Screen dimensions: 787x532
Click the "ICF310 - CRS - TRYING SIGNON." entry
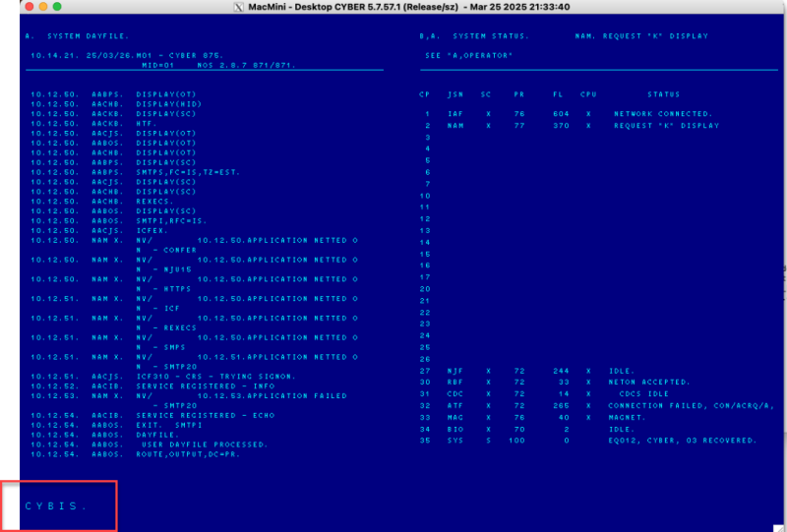[215, 377]
